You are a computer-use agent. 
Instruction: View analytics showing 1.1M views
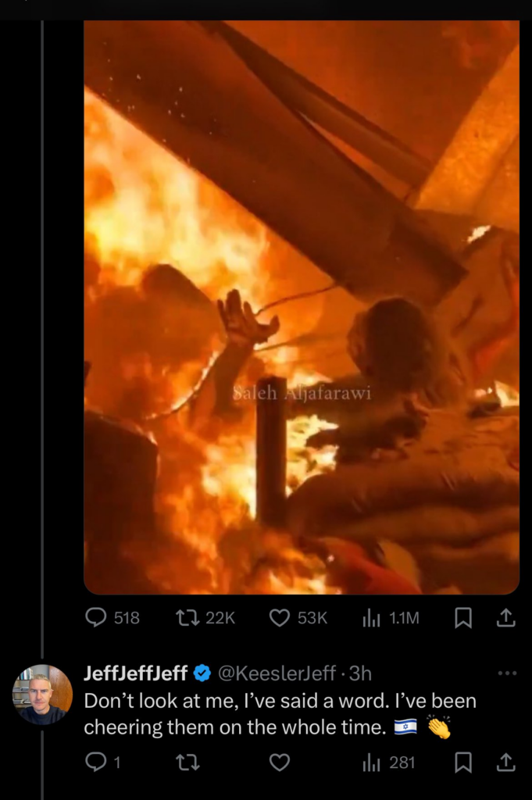[373, 618]
